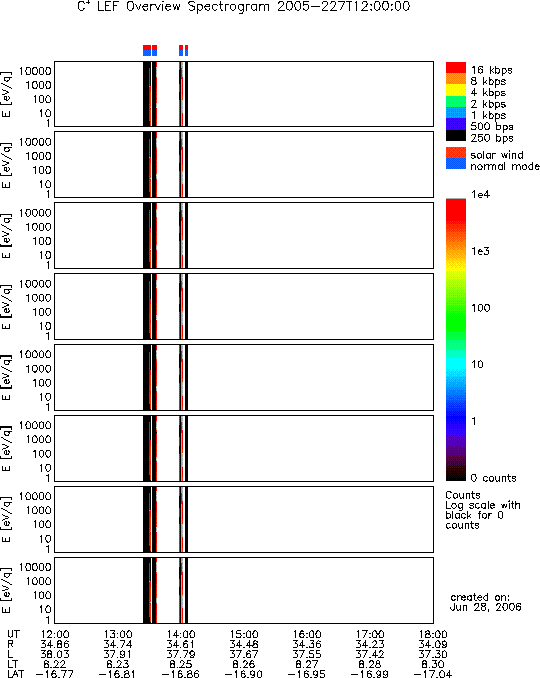540x678 pixels.
Task: Click the 'created on:' label
Action: (480, 597)
